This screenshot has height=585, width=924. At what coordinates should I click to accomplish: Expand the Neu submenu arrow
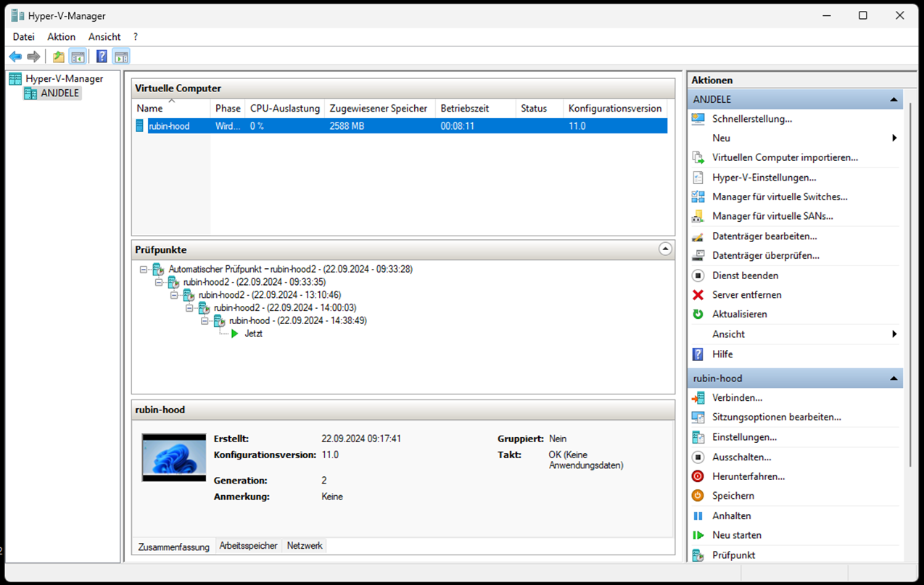tap(894, 138)
